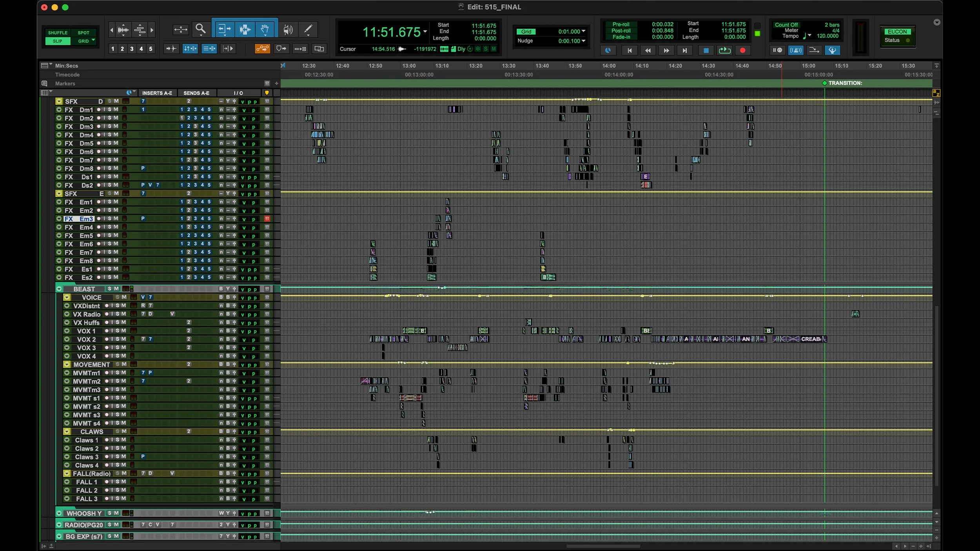Click the blue Stop button
This screenshot has width=980, height=551.
coord(706,50)
